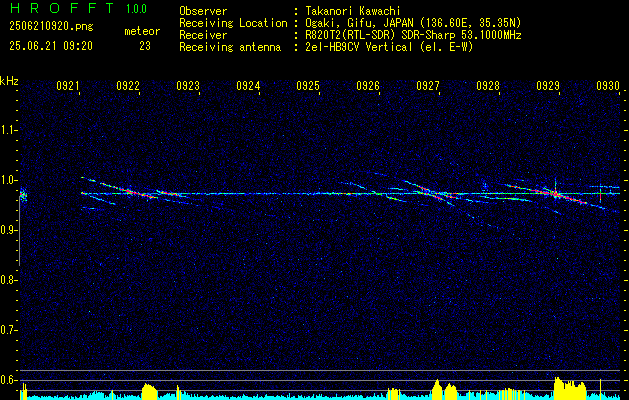Click the 0922 time marker

pyautogui.click(x=128, y=86)
